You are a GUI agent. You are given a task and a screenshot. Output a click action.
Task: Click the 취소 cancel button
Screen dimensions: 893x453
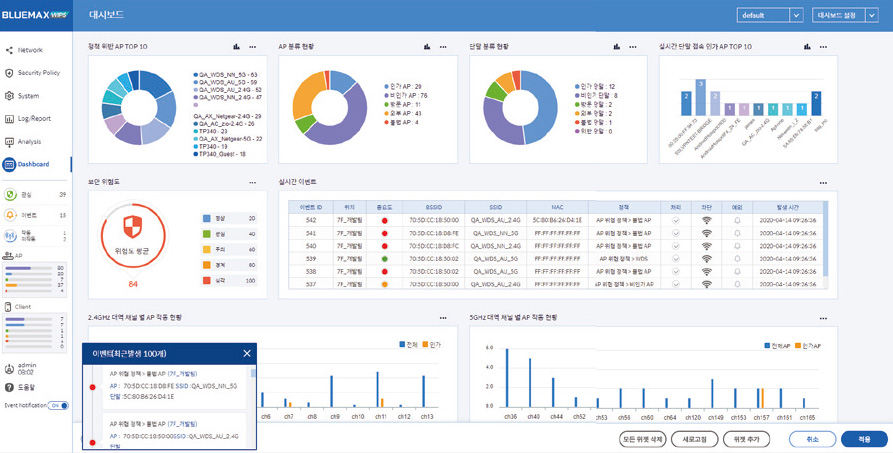point(813,439)
